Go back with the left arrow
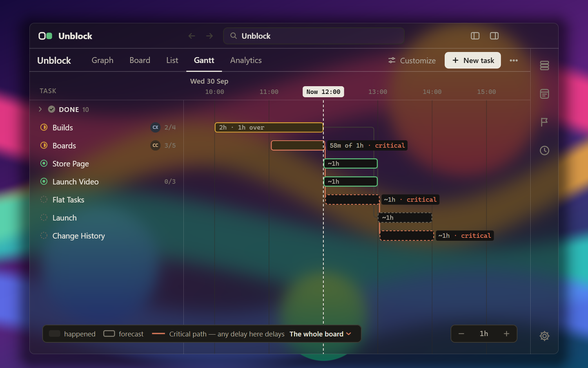 [192, 36]
